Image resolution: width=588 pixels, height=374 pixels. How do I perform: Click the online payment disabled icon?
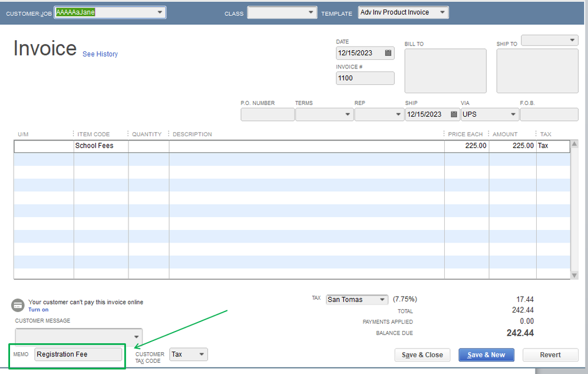click(x=18, y=305)
